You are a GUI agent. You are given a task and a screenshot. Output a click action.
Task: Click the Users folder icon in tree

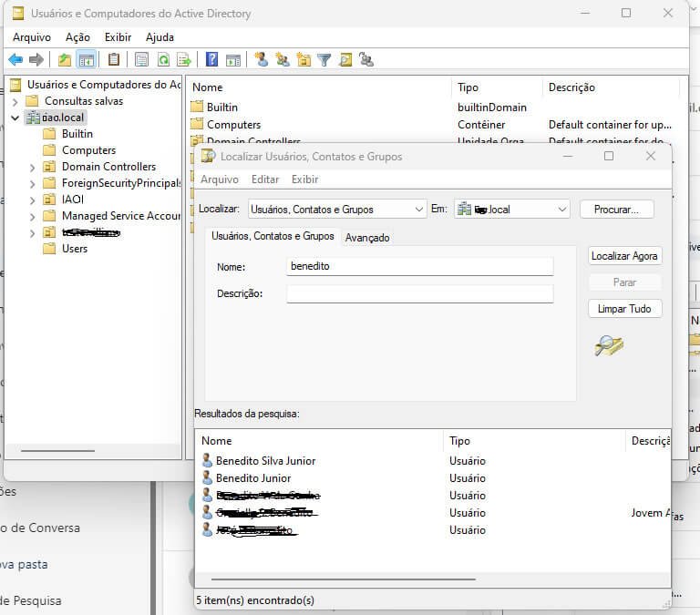pos(49,248)
